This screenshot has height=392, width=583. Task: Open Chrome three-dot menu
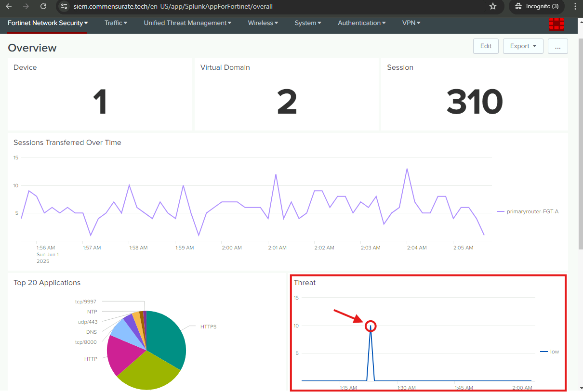coord(575,6)
